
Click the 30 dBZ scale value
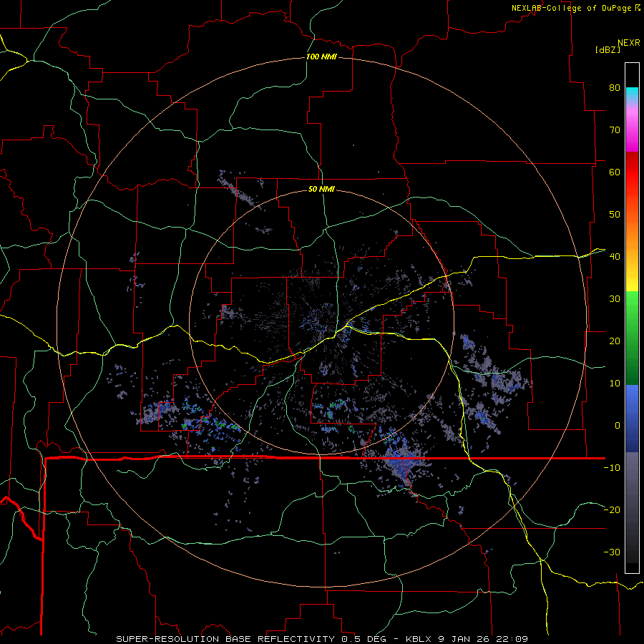pos(615,298)
